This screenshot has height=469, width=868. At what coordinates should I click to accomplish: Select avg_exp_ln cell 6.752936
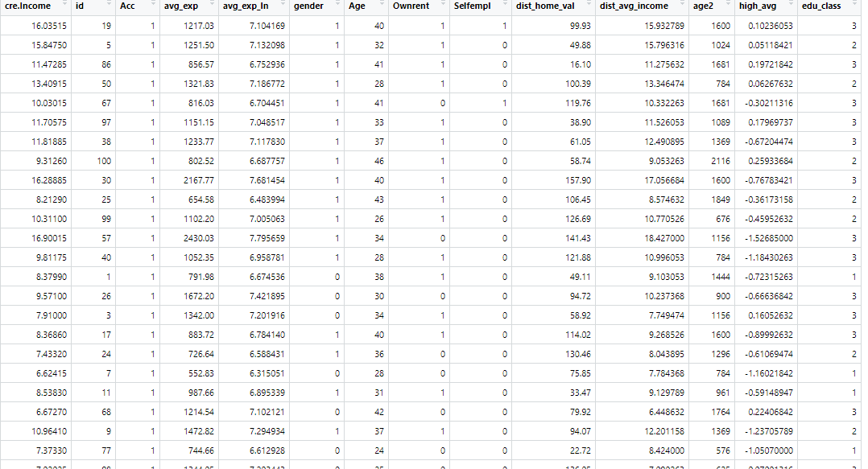point(254,64)
